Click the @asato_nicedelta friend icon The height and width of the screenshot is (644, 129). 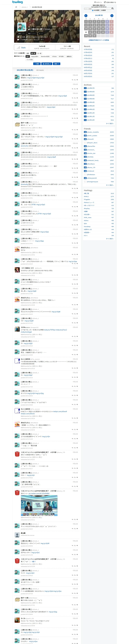pyautogui.click(x=85, y=132)
